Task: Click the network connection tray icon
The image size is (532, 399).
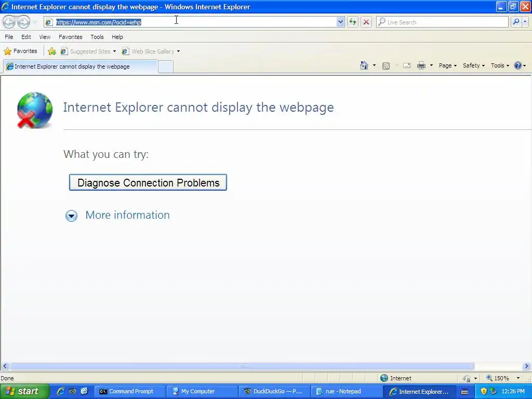Action: (x=494, y=392)
